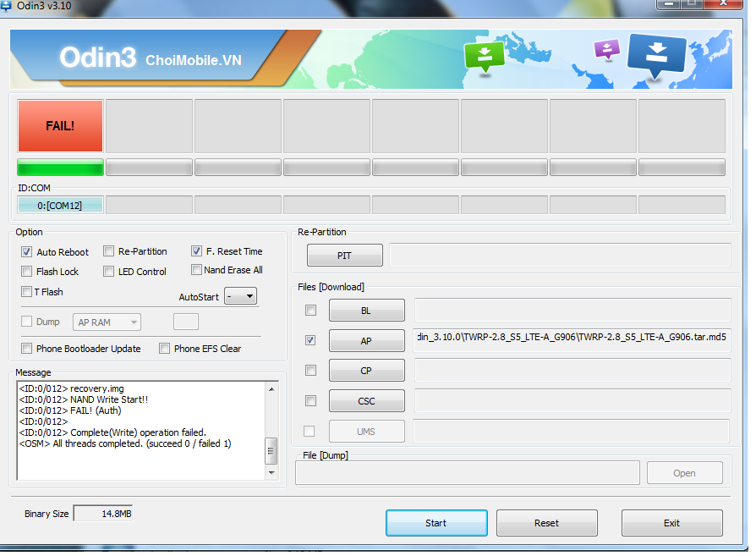This screenshot has width=756, height=556.
Task: Click the CP file button
Action: 366,371
